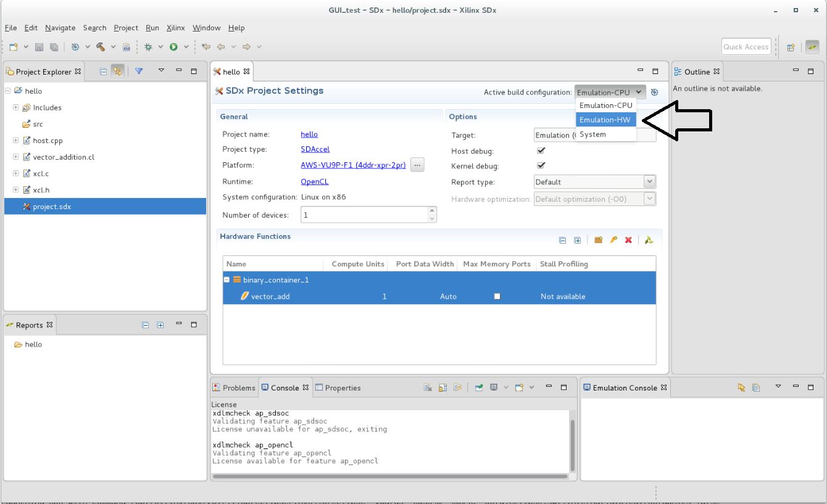Switch to the Problems tab
The image size is (827, 504).
(x=234, y=387)
